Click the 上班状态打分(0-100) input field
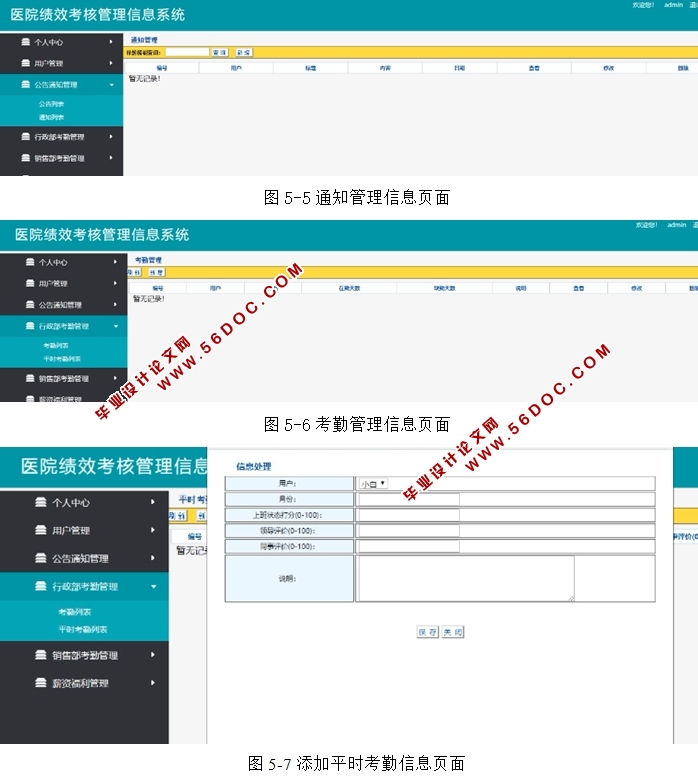Image resolution: width=698 pixels, height=779 pixels. [x=408, y=515]
